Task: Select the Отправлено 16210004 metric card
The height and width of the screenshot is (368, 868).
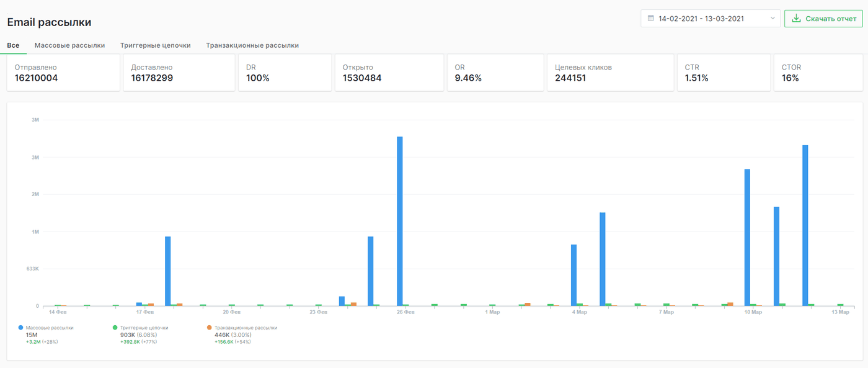Action: click(x=63, y=73)
